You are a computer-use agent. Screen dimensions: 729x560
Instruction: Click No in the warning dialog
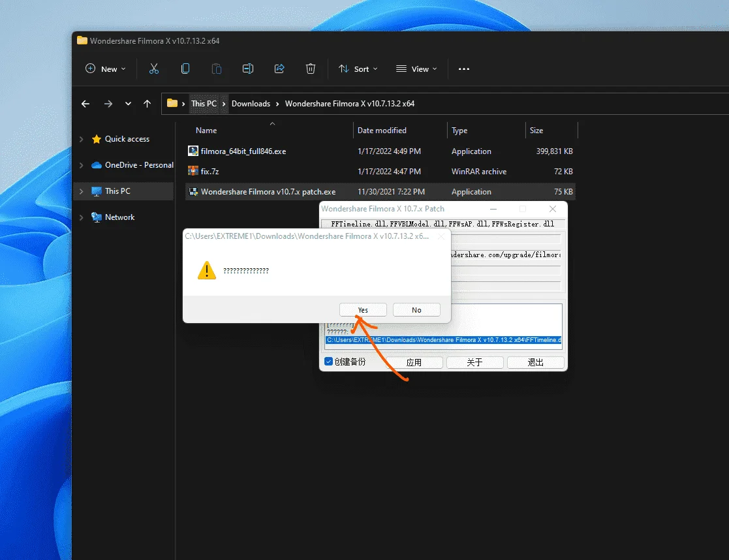click(x=416, y=310)
